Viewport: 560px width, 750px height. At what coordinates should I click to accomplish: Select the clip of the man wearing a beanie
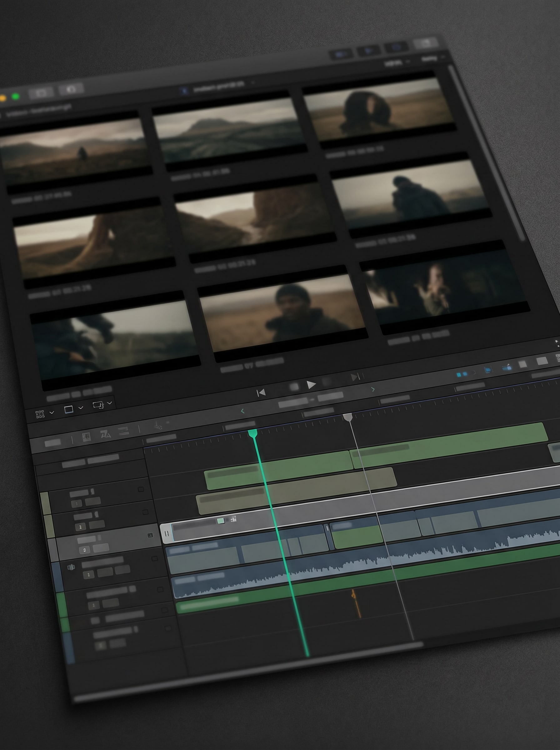tap(283, 314)
